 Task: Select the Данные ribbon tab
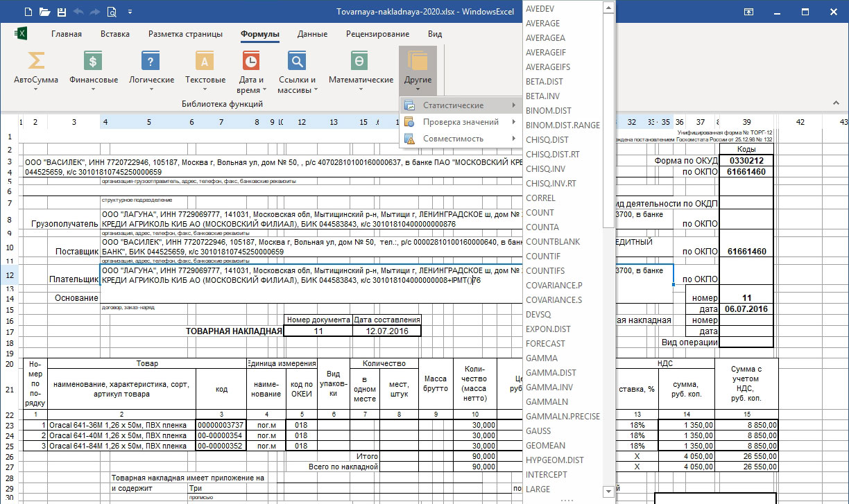312,34
